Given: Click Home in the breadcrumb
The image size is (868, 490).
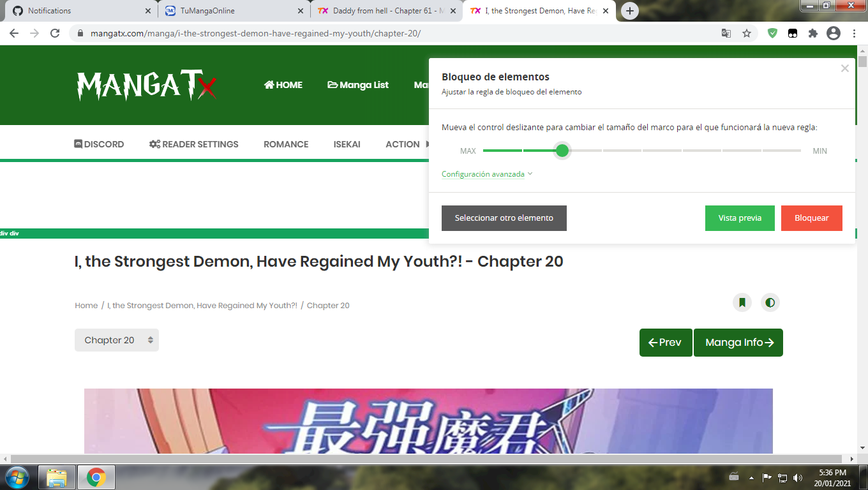Looking at the screenshot, I should click(86, 306).
